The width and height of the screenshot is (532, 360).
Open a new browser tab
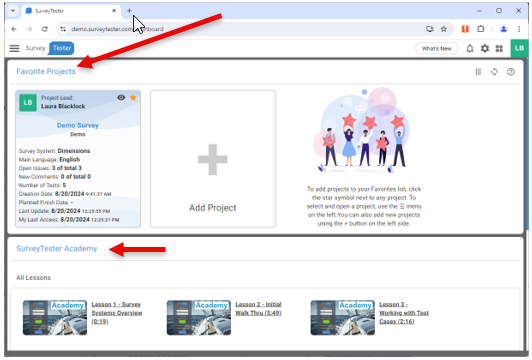(x=129, y=11)
